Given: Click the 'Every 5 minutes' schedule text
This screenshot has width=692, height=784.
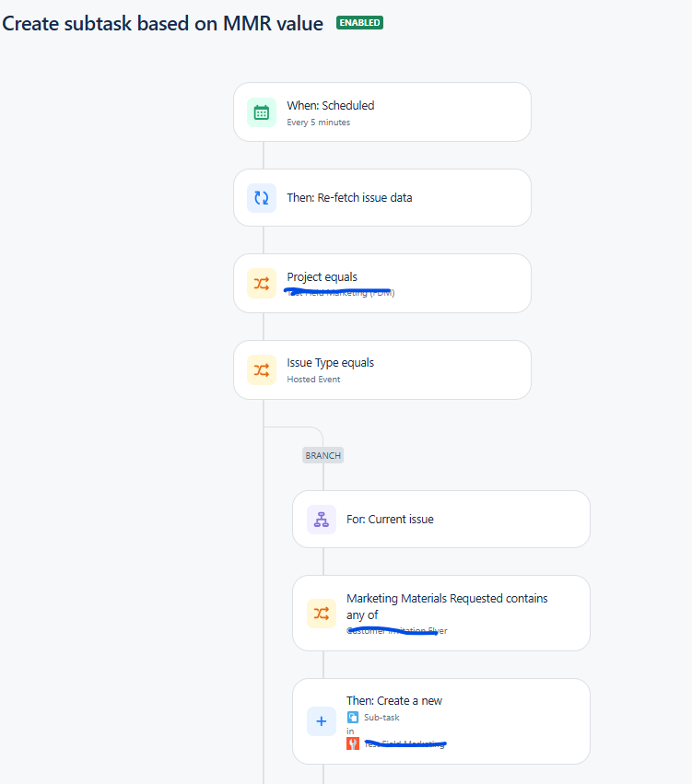Looking at the screenshot, I should coord(319,123).
